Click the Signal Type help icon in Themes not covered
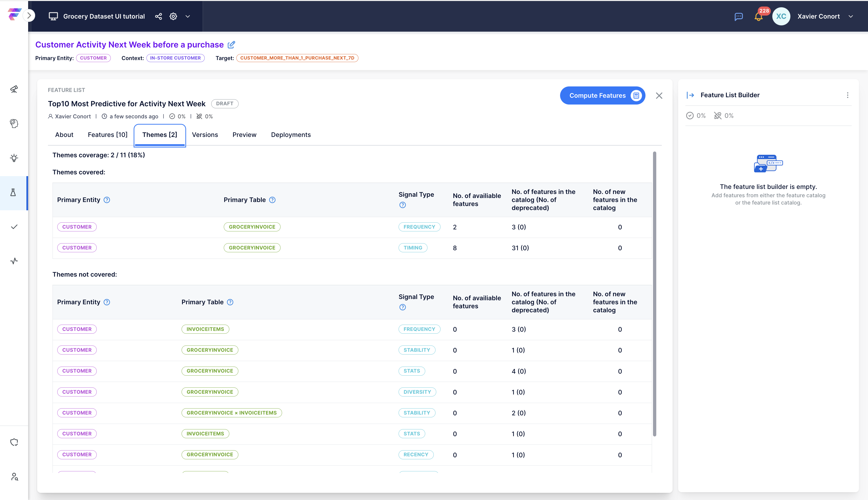The height and width of the screenshot is (500, 868). click(403, 307)
